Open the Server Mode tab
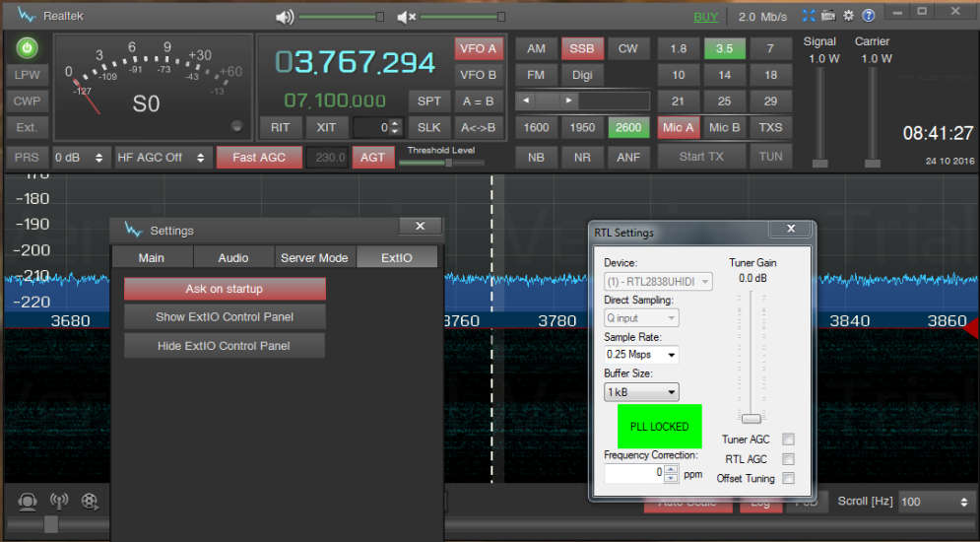The height and width of the screenshot is (542, 980). (314, 257)
